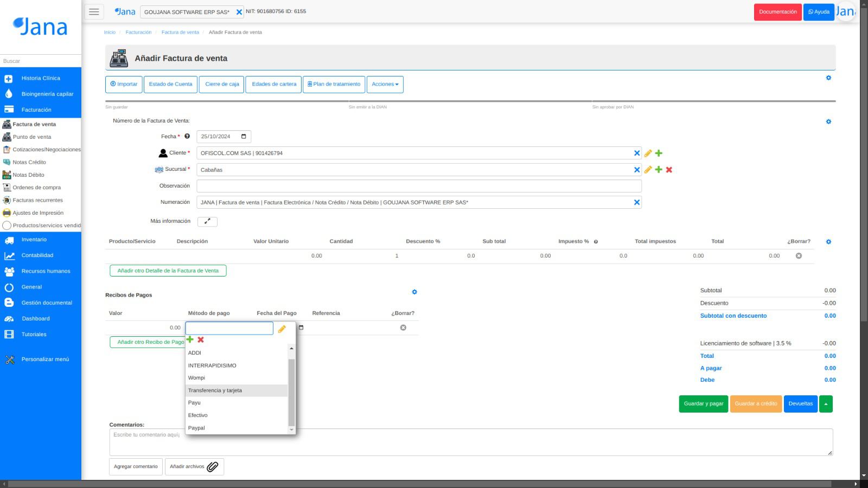Edit Cliente with the pencil icon
868x488 pixels.
[x=648, y=153]
